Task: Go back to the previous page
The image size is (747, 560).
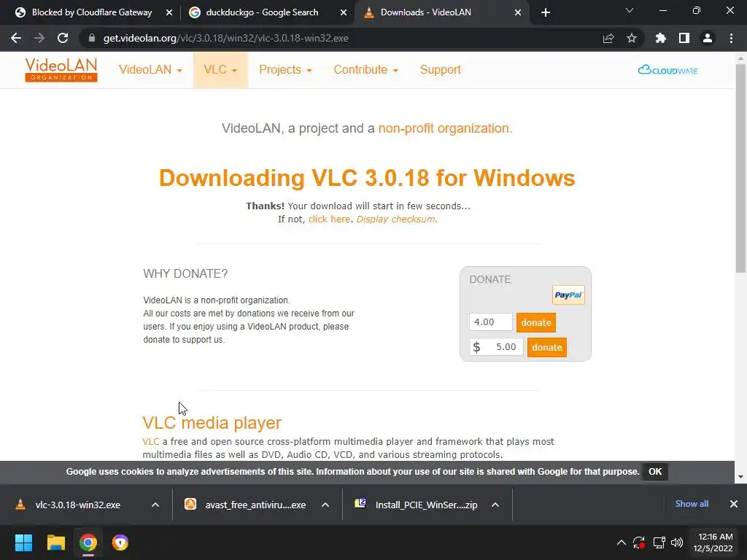Action: click(x=16, y=38)
